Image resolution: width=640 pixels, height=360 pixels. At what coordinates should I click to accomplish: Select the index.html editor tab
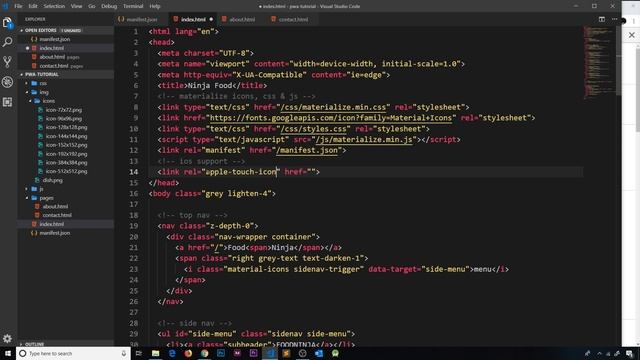pos(193,19)
